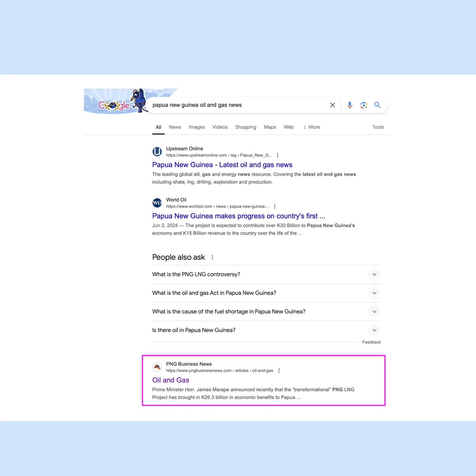This screenshot has width=476, height=476.
Task: Open 'Papua New Guinea - Latest oil and gas news' link
Action: coord(222,165)
